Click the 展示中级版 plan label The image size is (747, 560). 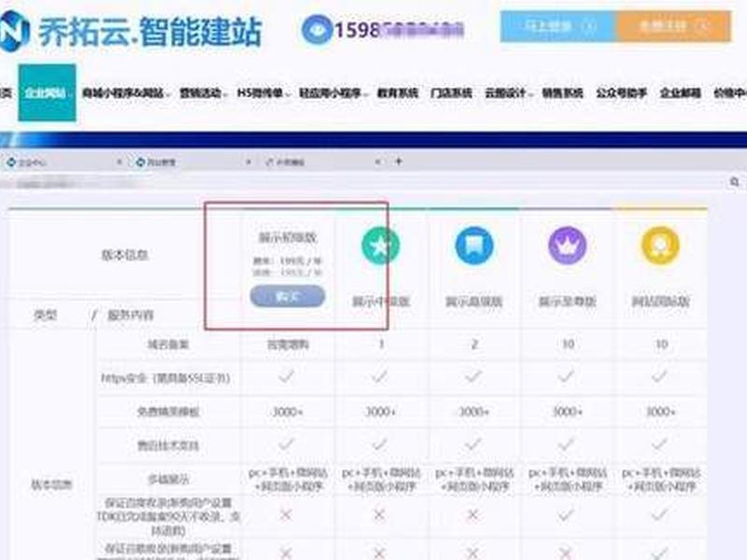tap(381, 301)
